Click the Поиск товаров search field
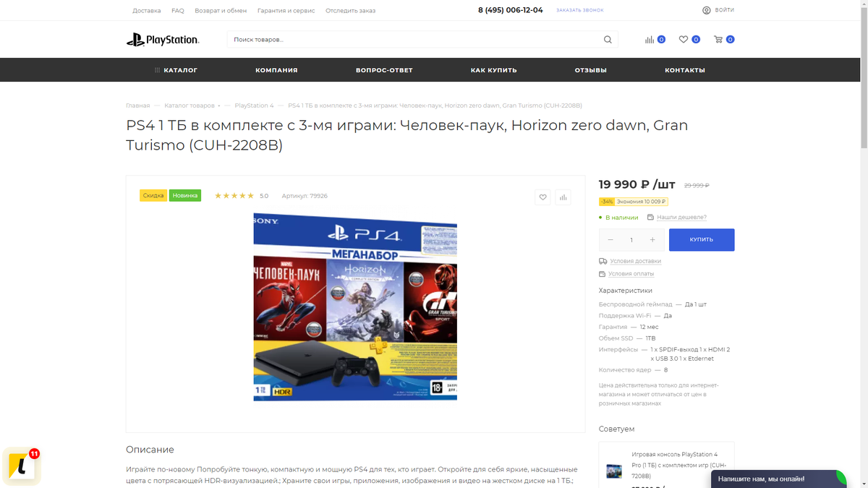 pyautogui.click(x=416, y=40)
